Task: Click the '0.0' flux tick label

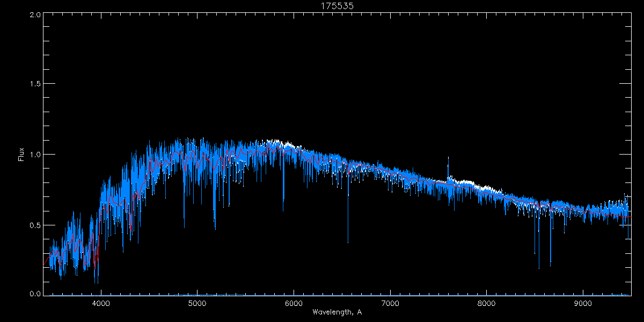Action: (35, 294)
